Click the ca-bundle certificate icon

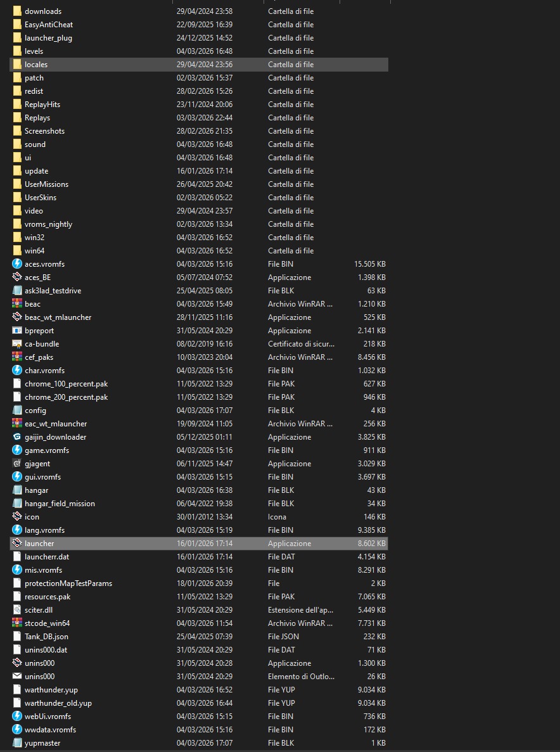(x=17, y=343)
